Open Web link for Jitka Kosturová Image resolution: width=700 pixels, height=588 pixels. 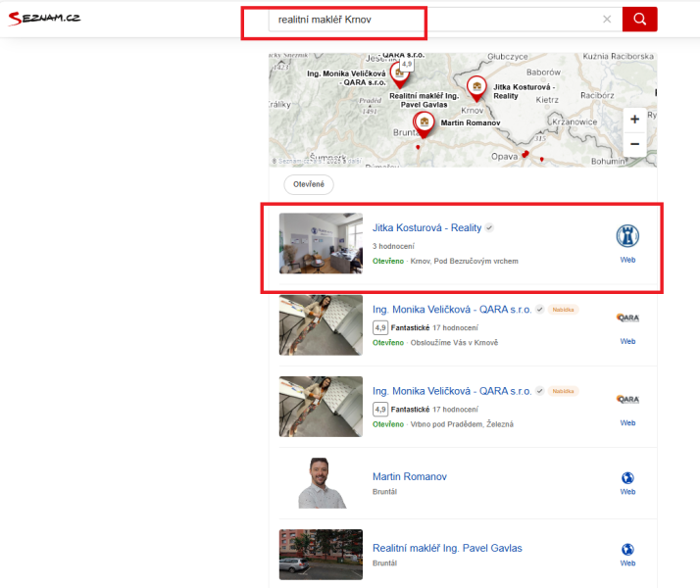click(x=627, y=260)
